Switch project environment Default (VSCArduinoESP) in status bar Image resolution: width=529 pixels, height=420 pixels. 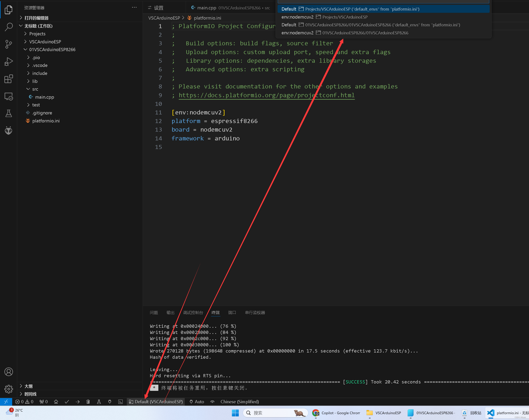(x=156, y=402)
